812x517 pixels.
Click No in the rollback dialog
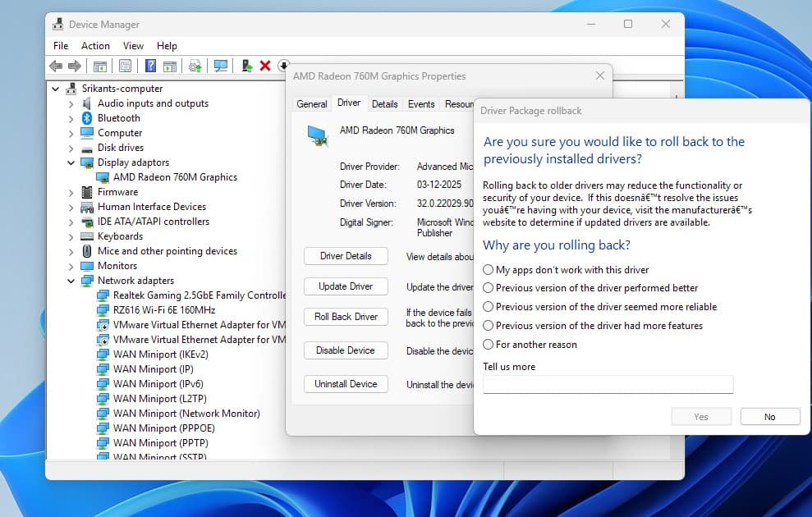coord(770,417)
